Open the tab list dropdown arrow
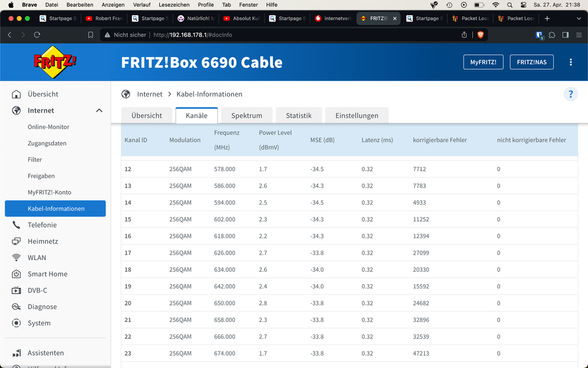 [579, 18]
